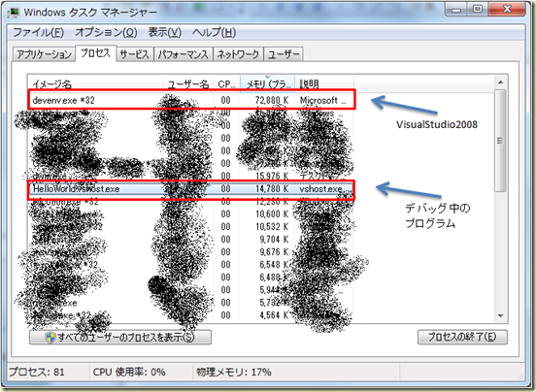This screenshot has height=392, width=536.
Task: Click the Microsoft description cell of devenv.exe
Action: coord(323,100)
